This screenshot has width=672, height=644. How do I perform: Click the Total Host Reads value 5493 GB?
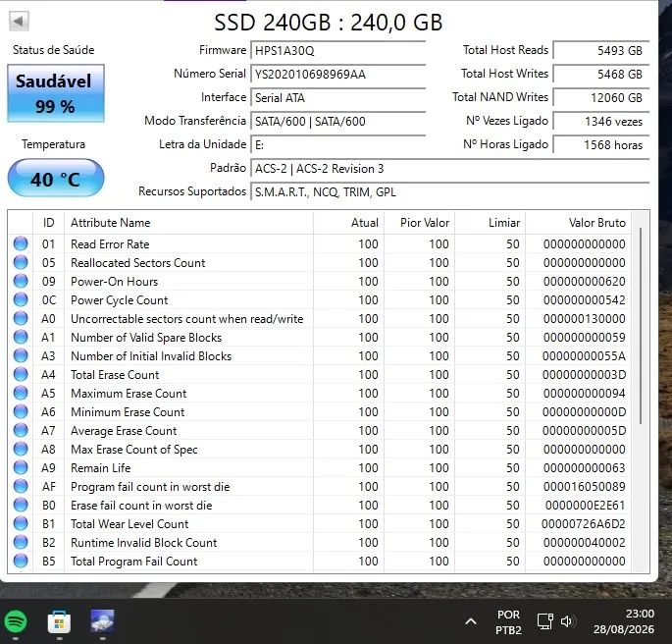tap(600, 51)
